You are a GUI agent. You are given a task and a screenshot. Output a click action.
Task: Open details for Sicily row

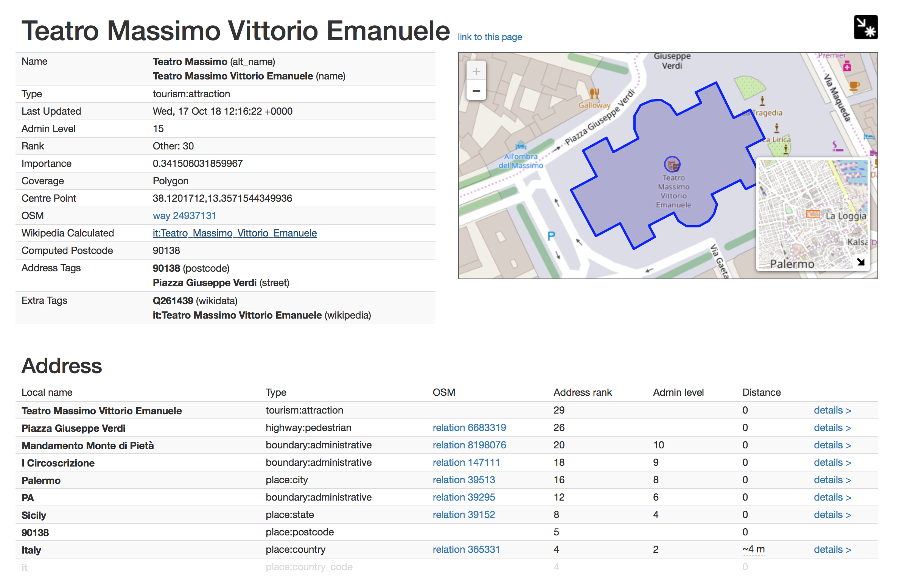pyautogui.click(x=832, y=515)
